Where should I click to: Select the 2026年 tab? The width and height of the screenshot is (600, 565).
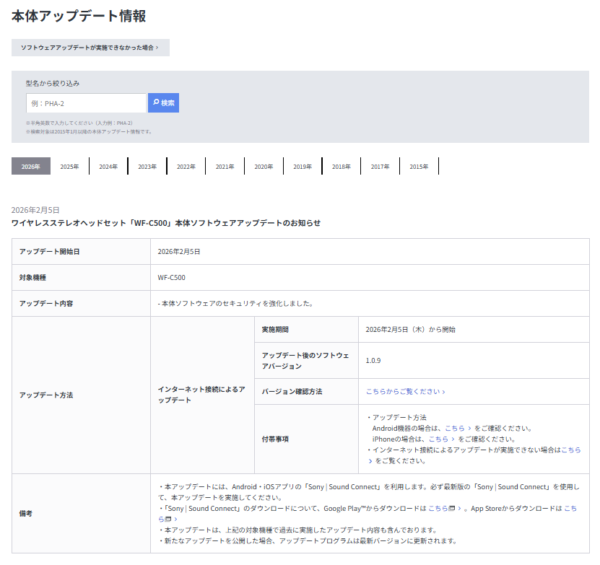31,166
